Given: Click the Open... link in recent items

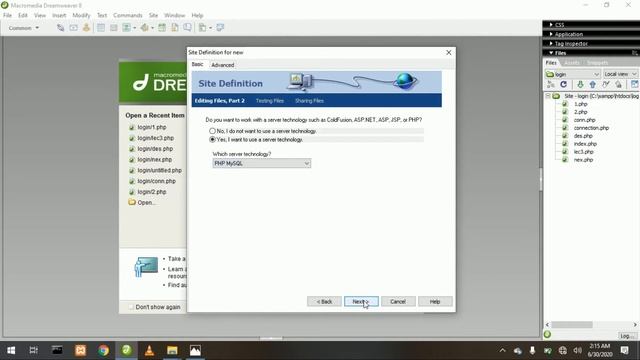Looking at the screenshot, I should (x=147, y=202).
